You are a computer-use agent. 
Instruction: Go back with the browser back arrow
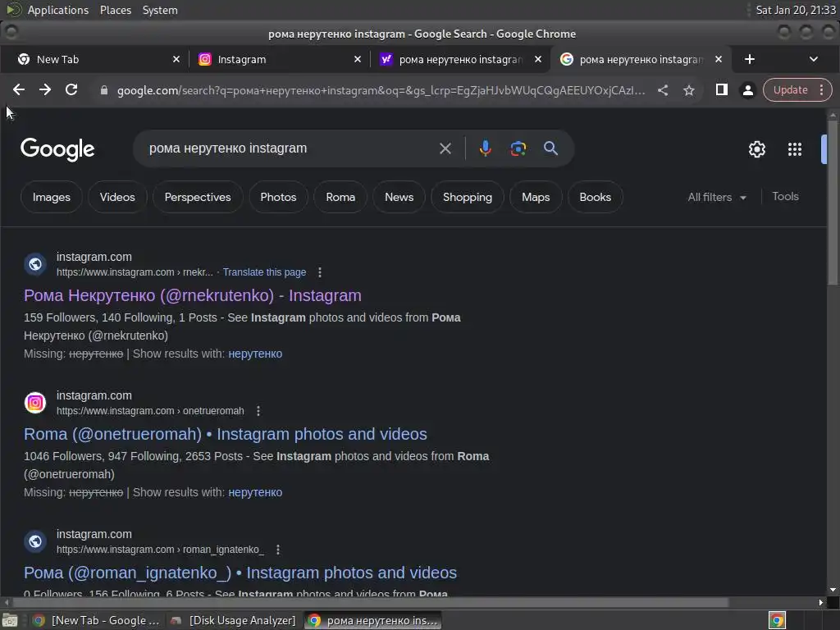(x=19, y=90)
